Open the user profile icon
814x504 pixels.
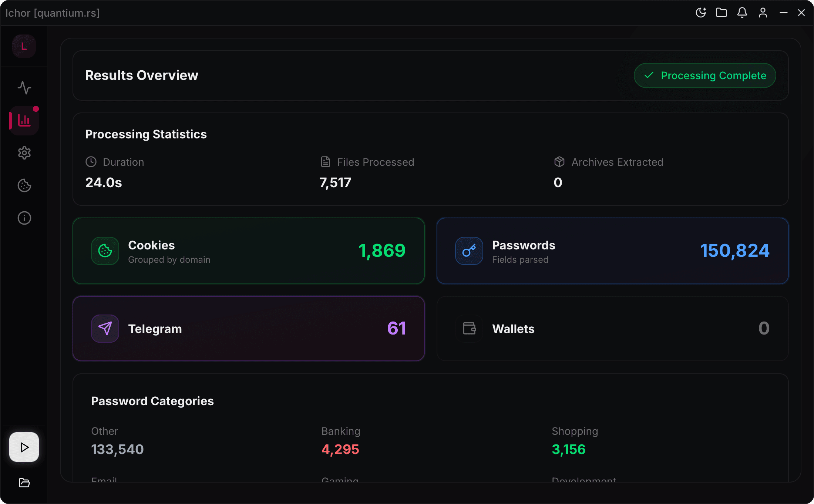pos(763,13)
